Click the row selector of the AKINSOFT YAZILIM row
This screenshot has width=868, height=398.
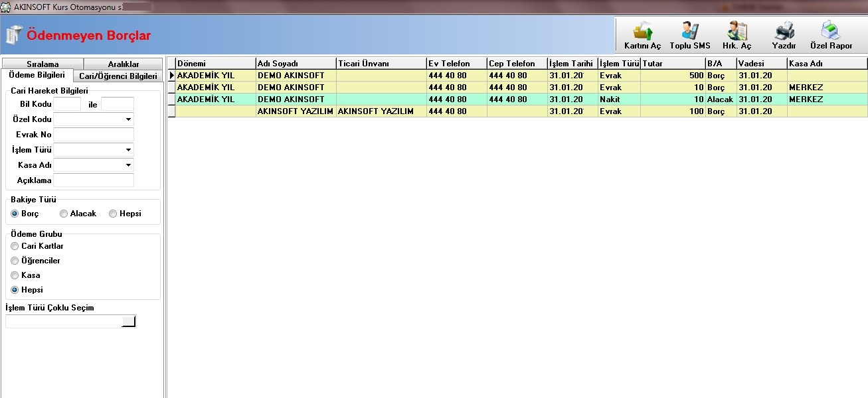point(171,111)
